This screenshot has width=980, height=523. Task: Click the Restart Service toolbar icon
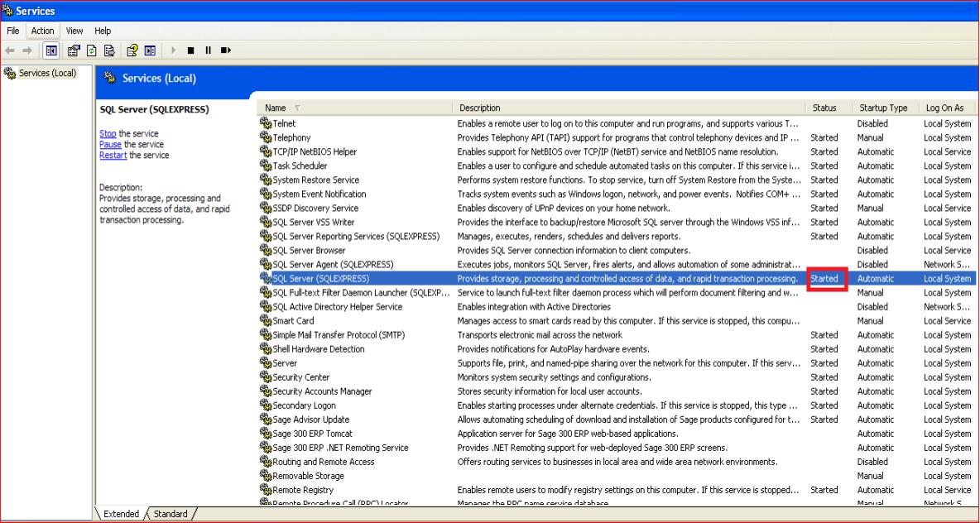coord(226,50)
